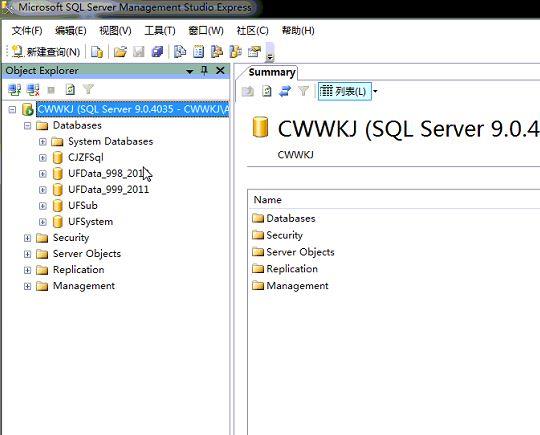Click the Security folder icon in Summary list
Viewport: 540px width, 435px height.
258,235
